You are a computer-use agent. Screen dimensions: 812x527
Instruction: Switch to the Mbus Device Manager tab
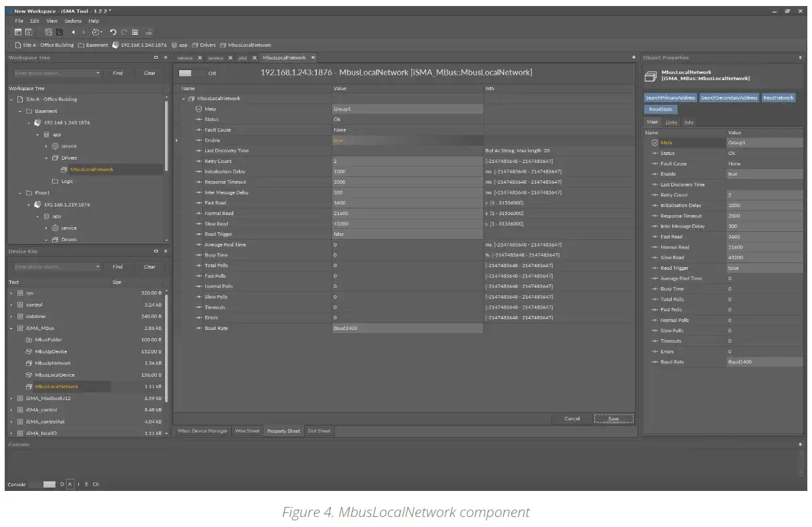tap(203, 431)
